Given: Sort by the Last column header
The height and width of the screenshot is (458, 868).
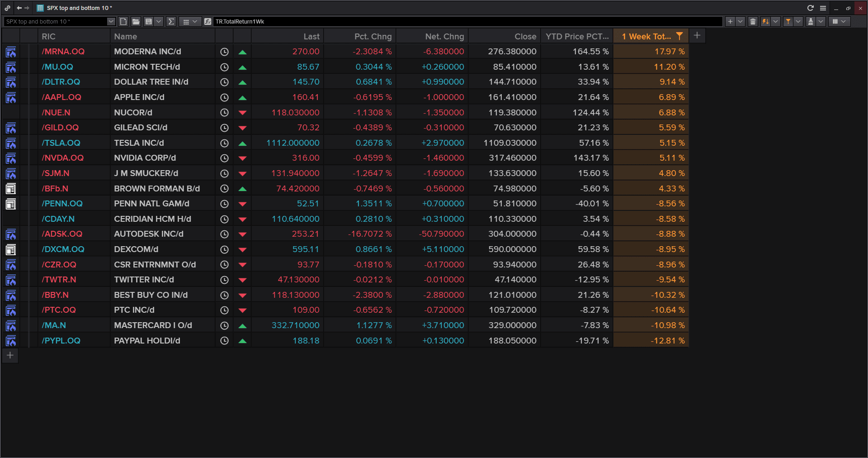Looking at the screenshot, I should tap(287, 36).
